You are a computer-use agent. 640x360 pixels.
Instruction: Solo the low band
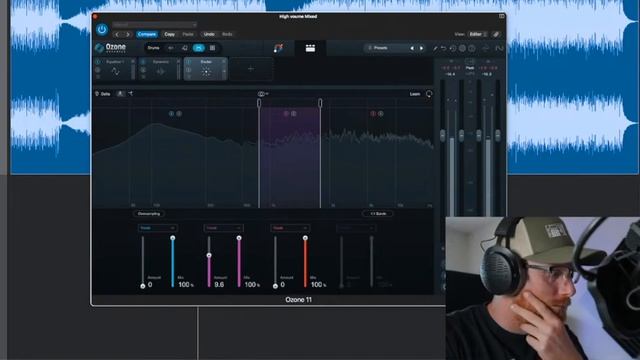click(179, 113)
